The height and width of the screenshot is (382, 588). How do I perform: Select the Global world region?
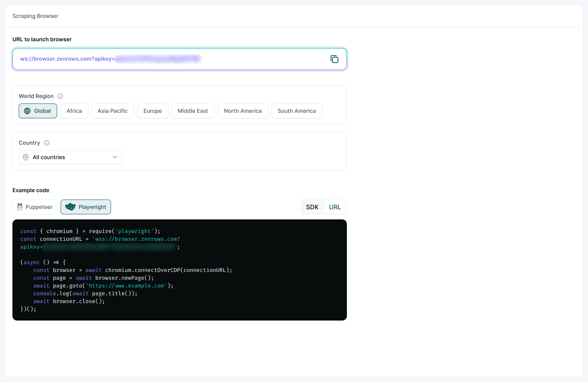pyautogui.click(x=38, y=111)
